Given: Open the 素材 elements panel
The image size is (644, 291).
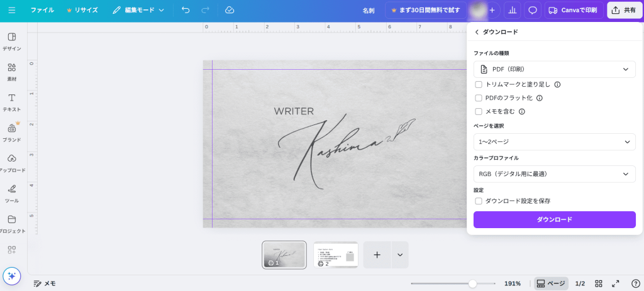Looking at the screenshot, I should pyautogui.click(x=12, y=72).
